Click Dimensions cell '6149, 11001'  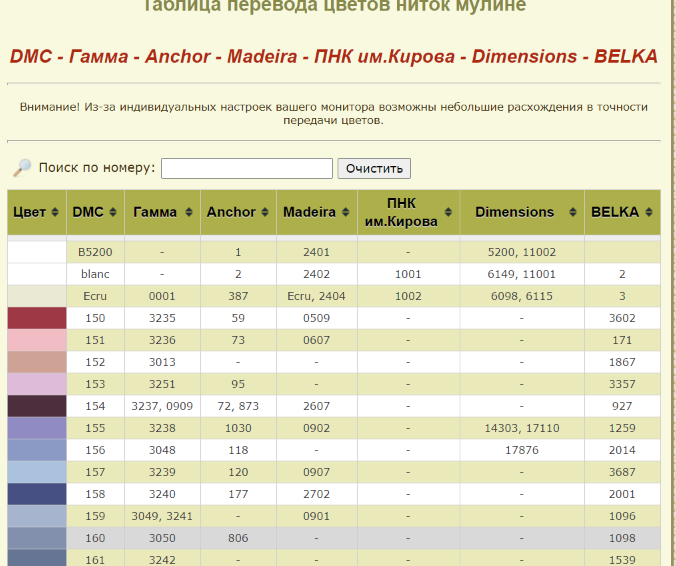[x=522, y=274]
